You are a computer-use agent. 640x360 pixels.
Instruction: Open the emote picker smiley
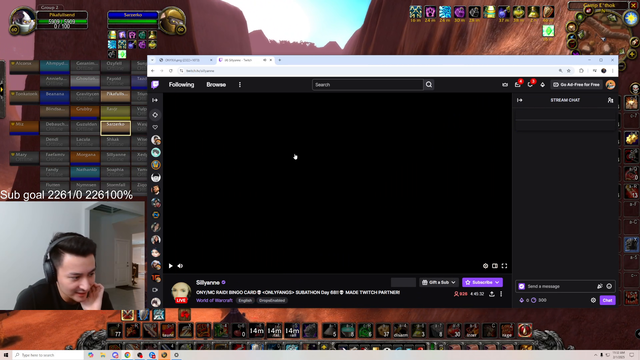[x=609, y=287]
